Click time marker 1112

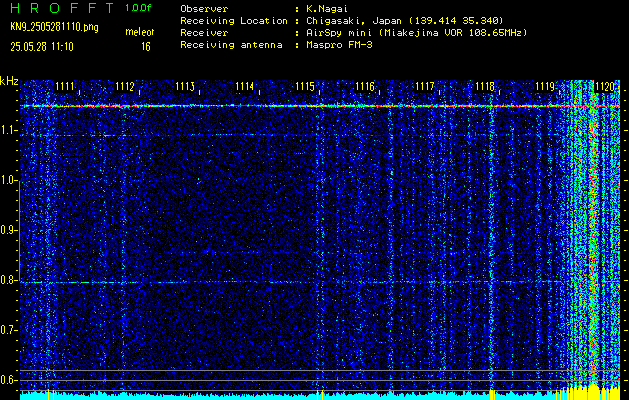point(124,86)
